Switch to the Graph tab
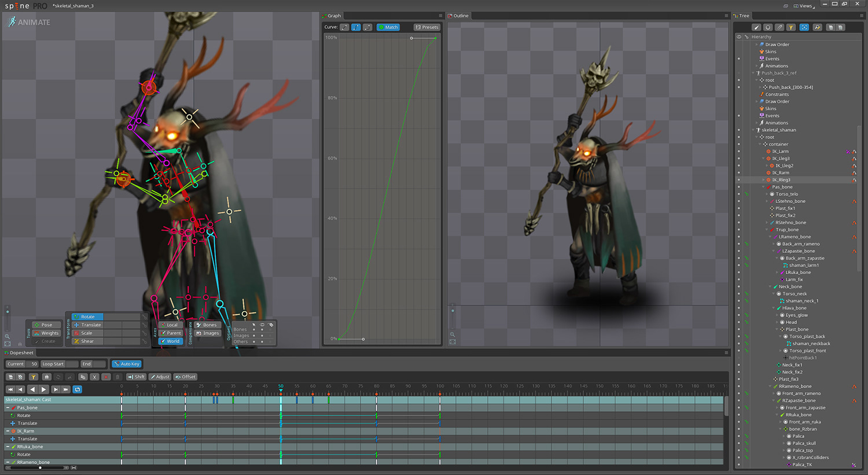 click(332, 16)
